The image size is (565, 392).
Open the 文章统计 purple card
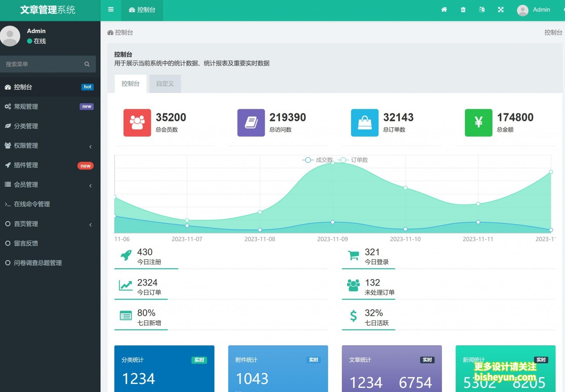coord(392,369)
